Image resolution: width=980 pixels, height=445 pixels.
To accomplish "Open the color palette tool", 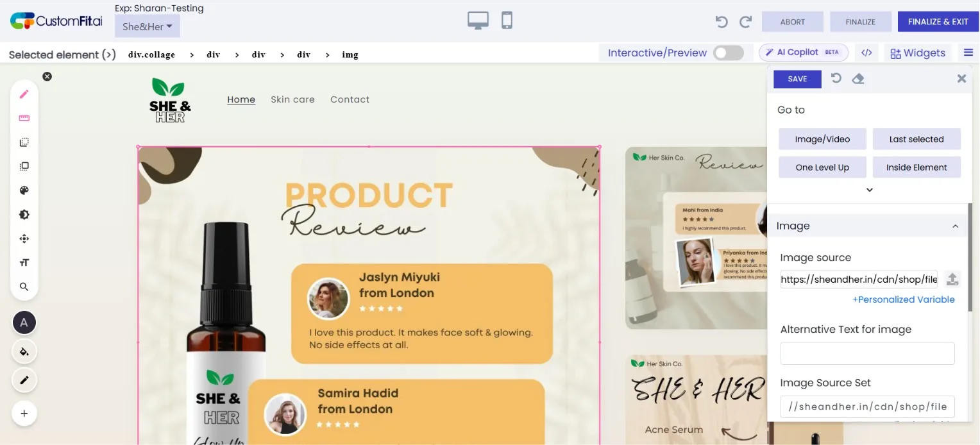I will tap(24, 190).
